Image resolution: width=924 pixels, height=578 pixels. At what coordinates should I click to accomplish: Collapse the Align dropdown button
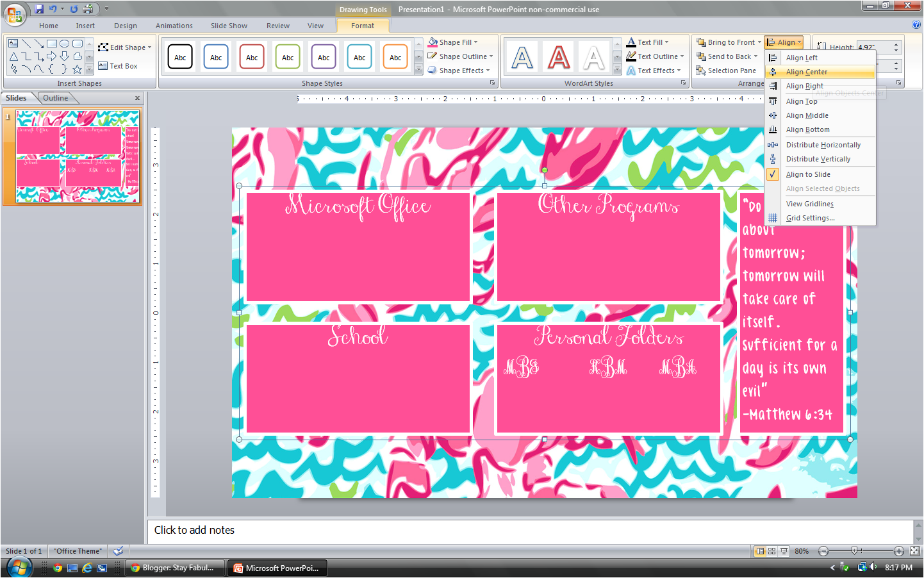[x=784, y=42]
